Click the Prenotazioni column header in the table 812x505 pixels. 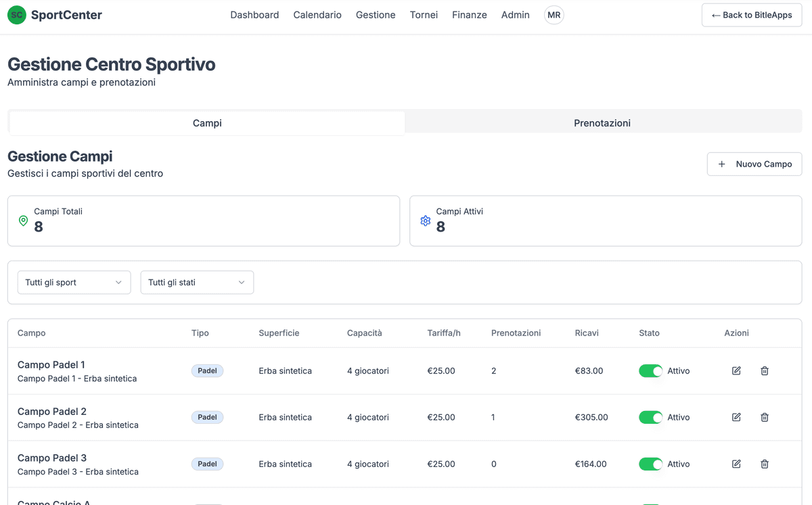[516, 333]
